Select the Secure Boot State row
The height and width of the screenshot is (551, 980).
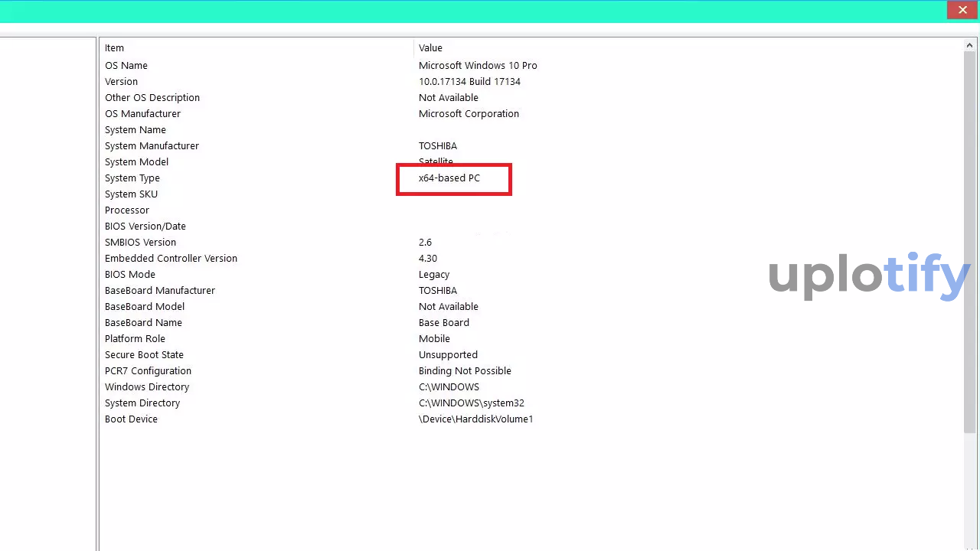(x=531, y=354)
